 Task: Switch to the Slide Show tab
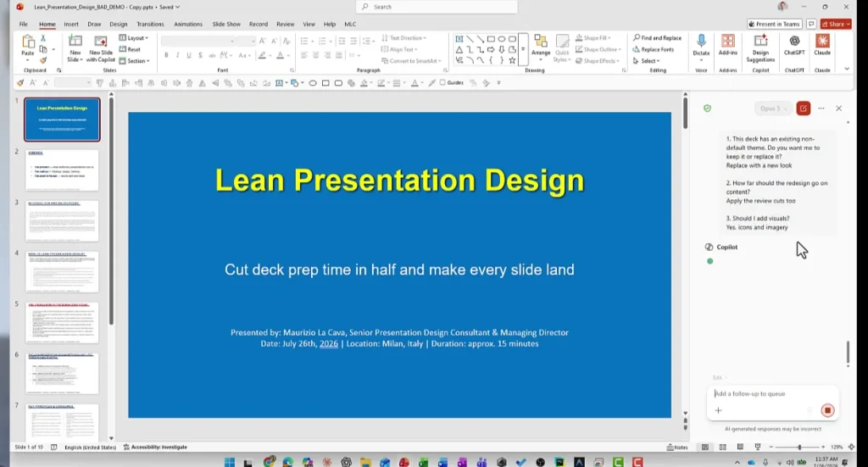click(226, 25)
